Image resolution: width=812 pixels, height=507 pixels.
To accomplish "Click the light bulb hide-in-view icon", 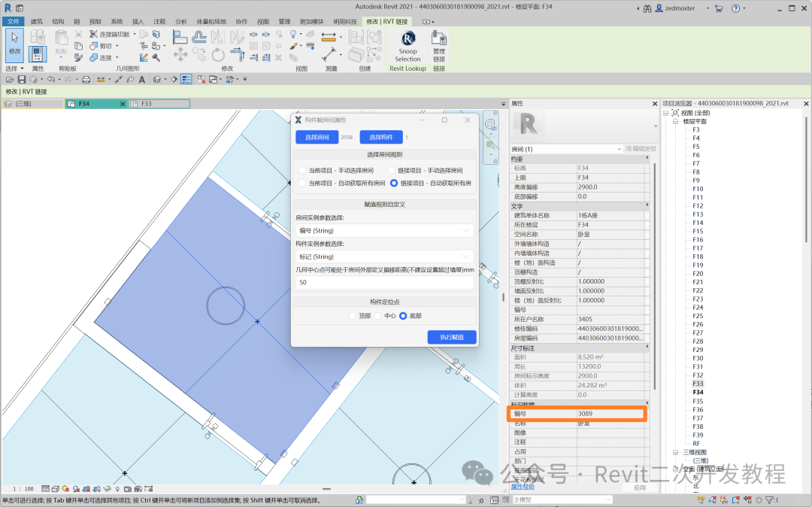I will point(293,34).
